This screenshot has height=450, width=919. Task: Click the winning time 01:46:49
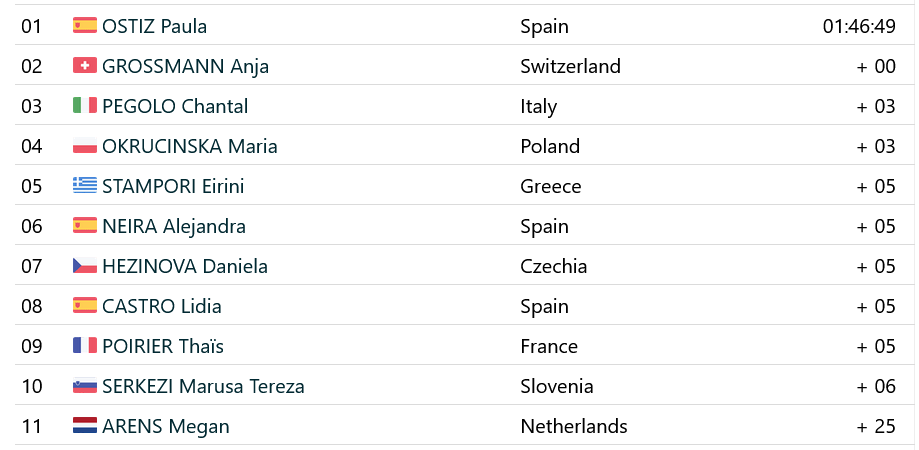coord(859,26)
